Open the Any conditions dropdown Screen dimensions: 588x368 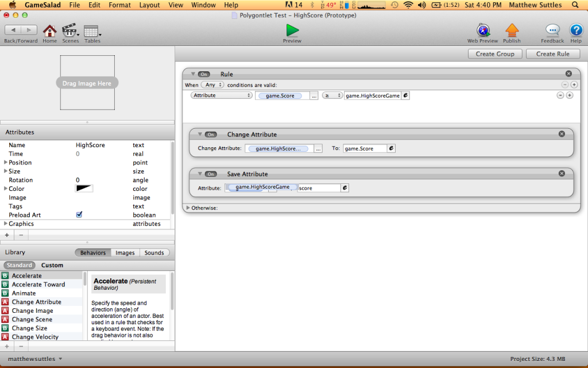click(212, 85)
